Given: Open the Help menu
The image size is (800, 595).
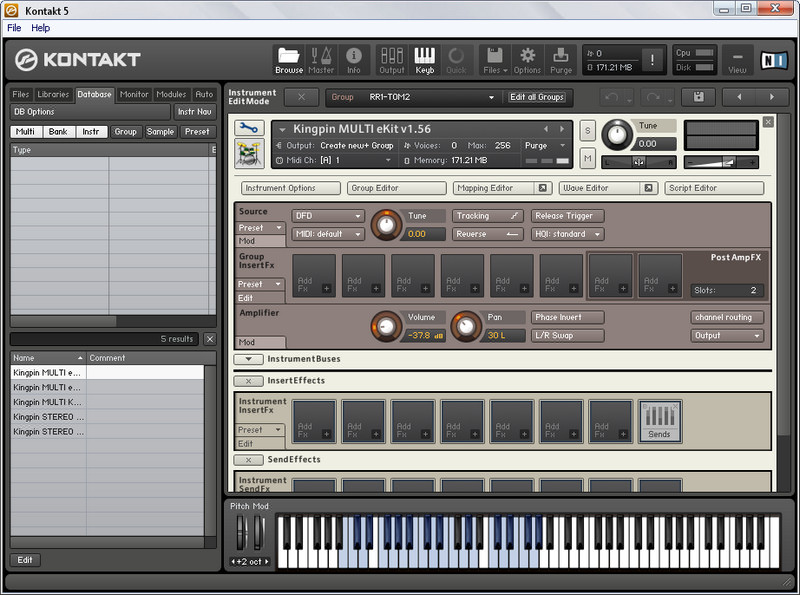Looking at the screenshot, I should pyautogui.click(x=40, y=28).
